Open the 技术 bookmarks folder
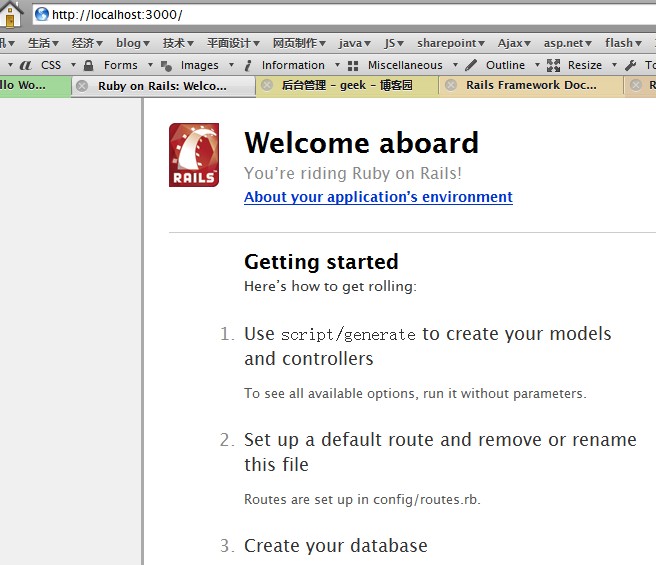Viewport: 656px width, 565px height. click(178, 43)
